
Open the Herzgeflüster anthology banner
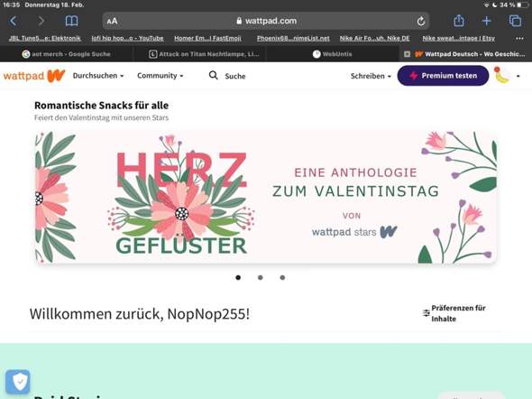click(x=266, y=198)
